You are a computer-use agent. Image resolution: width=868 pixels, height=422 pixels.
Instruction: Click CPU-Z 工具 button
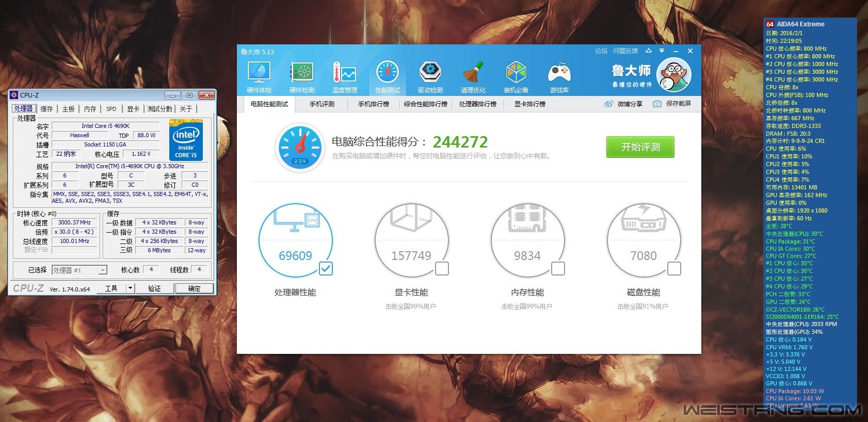click(111, 288)
